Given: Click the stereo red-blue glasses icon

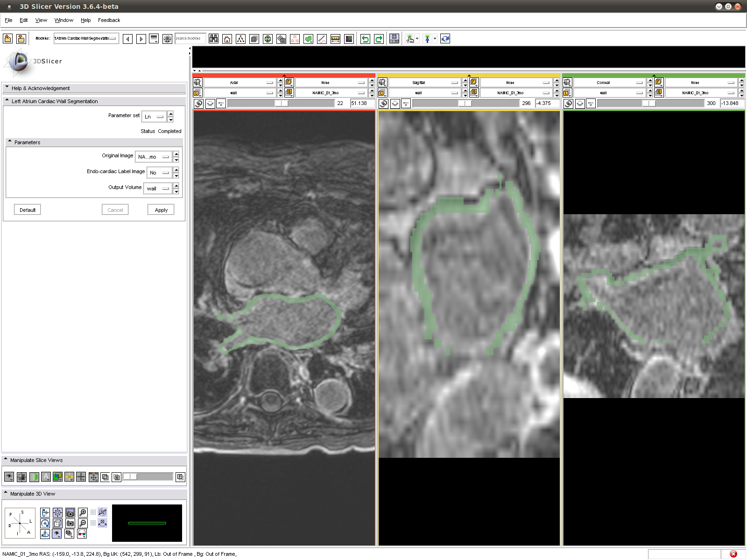Looking at the screenshot, I should tap(82, 533).
